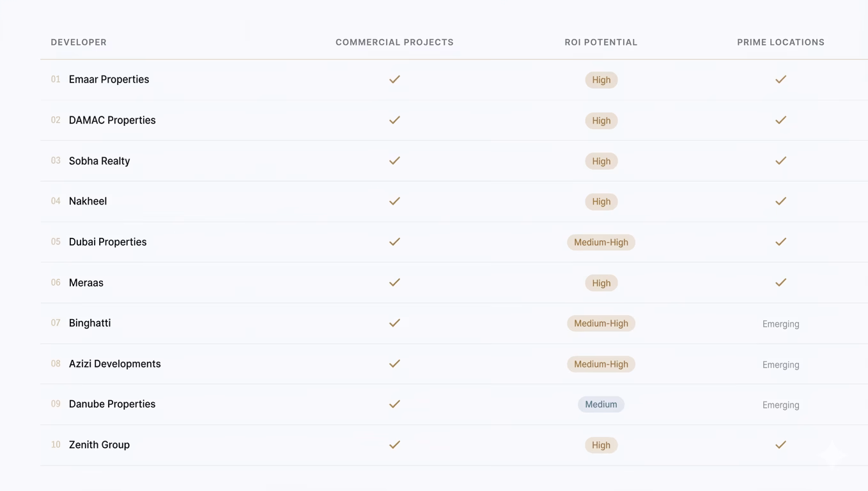Click DAMAC Properties prime locations checkmark
Viewport: 868px width, 491px height.
(780, 120)
